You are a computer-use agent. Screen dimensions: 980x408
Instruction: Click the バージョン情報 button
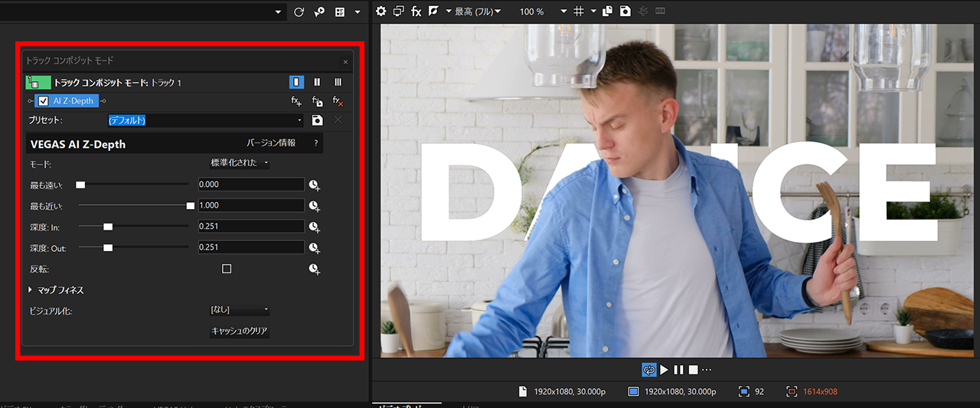coord(270,143)
